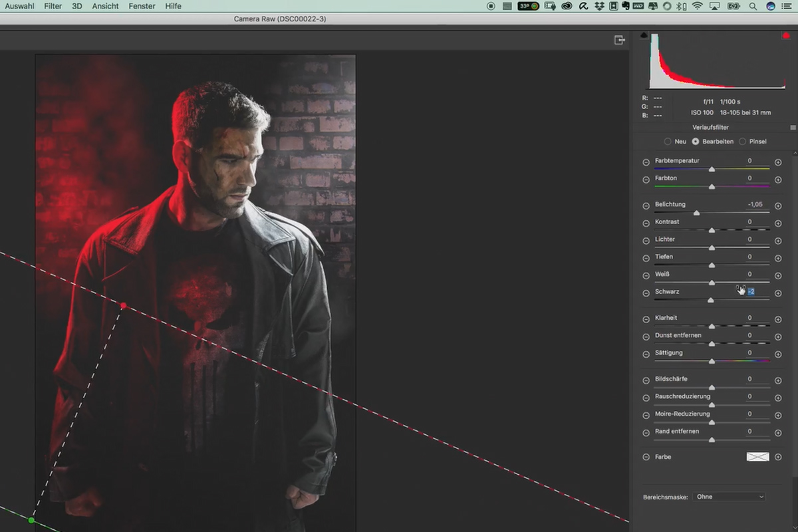This screenshot has width=798, height=532.
Task: Click the red gradient filter end point
Action: (123, 305)
